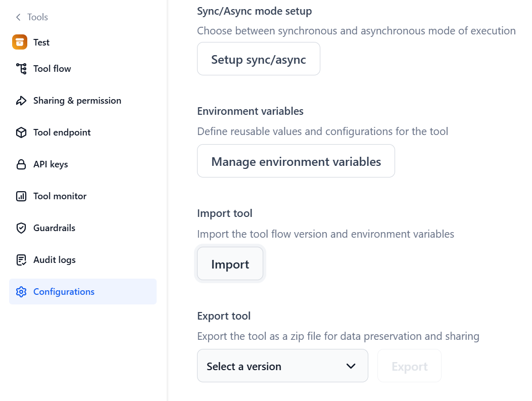The image size is (532, 401).
Task: Click the Configurations gear icon
Action: (x=21, y=292)
